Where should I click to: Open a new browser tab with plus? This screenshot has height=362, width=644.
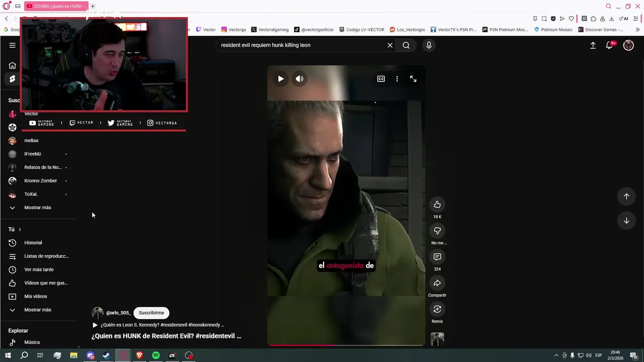93,6
